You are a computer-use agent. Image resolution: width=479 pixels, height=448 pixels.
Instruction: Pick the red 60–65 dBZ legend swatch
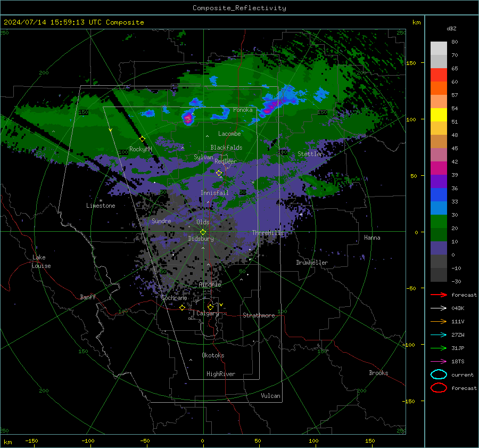(x=439, y=75)
